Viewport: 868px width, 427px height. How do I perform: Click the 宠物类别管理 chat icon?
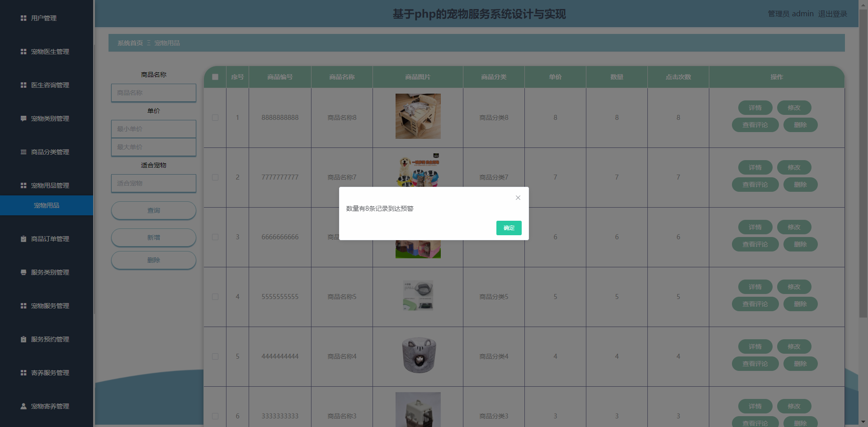(x=24, y=119)
